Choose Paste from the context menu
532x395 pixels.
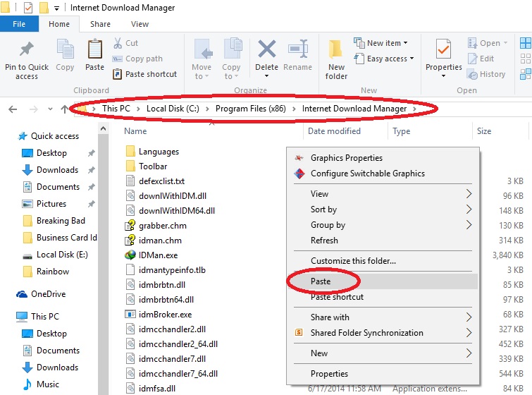(383, 281)
